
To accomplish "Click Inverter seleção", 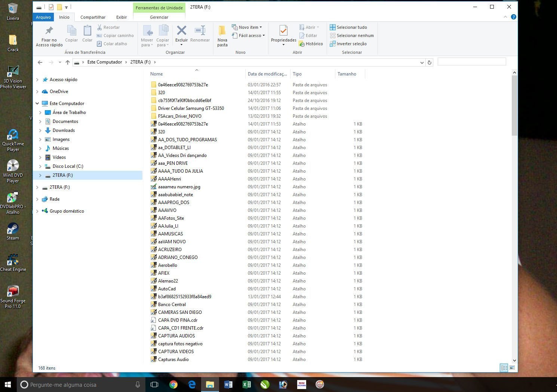I will click(348, 44).
